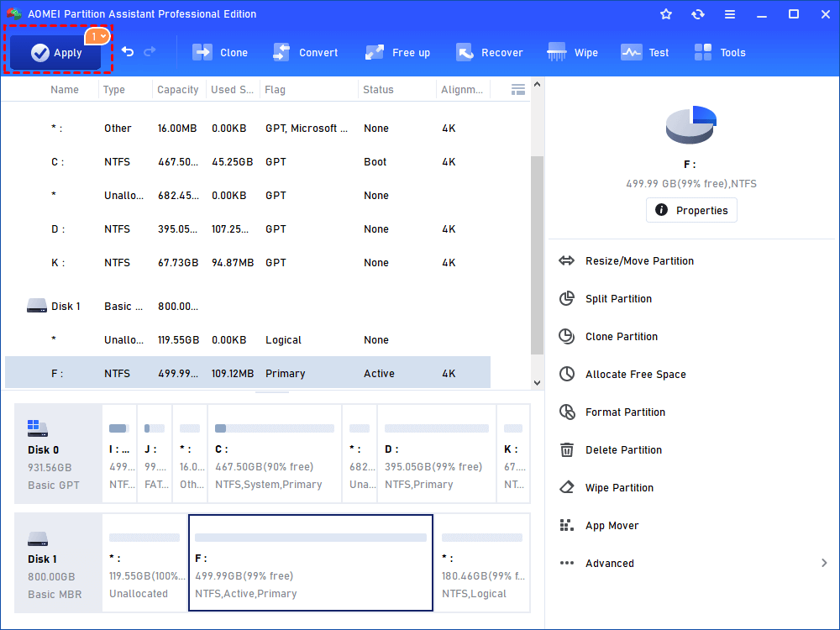Open the Test menu
This screenshot has height=630, width=840.
tap(644, 52)
